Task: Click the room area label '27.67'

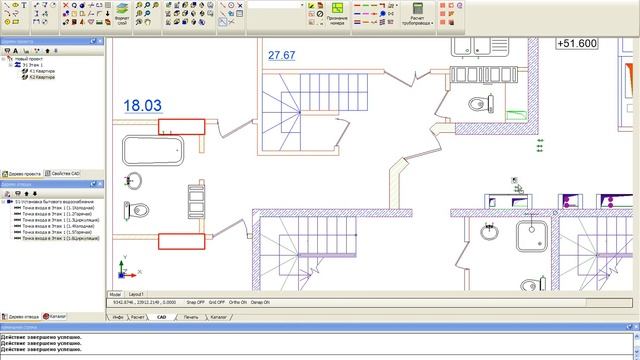Action: (282, 55)
